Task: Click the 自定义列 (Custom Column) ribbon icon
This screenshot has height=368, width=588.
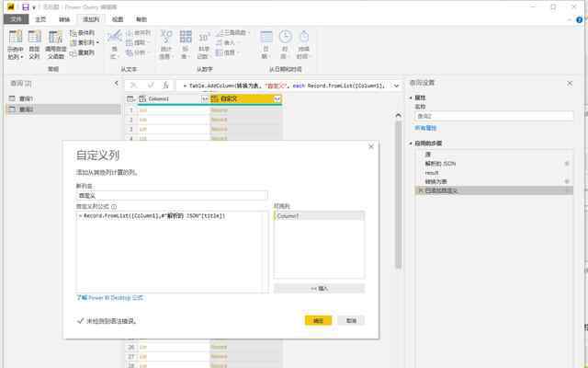Action: (34, 44)
